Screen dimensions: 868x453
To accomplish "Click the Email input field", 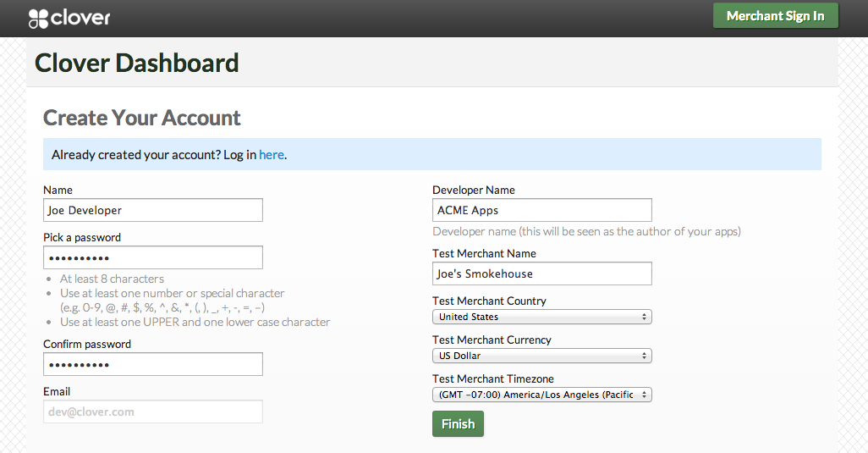I will point(153,412).
